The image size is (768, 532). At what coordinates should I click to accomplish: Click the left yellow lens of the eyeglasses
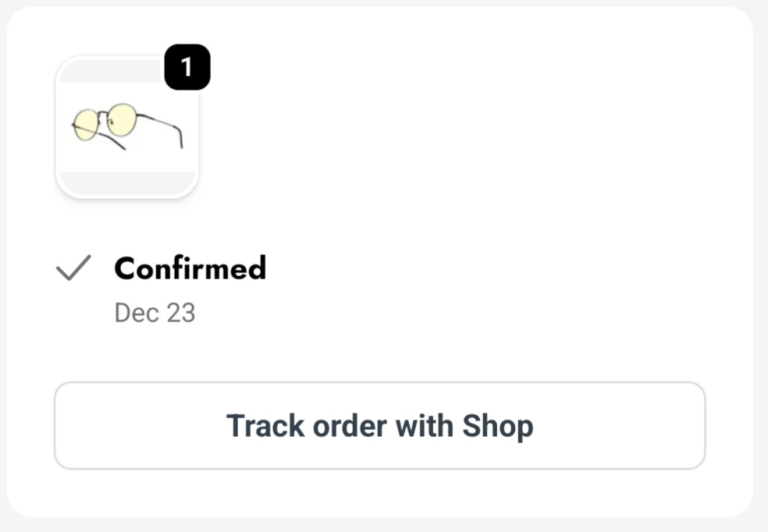click(85, 124)
